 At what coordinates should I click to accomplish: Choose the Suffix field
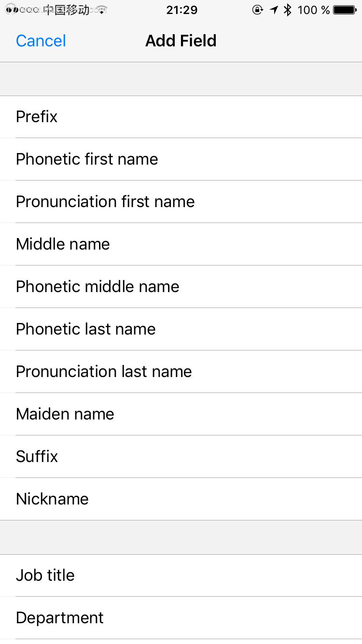point(181,457)
